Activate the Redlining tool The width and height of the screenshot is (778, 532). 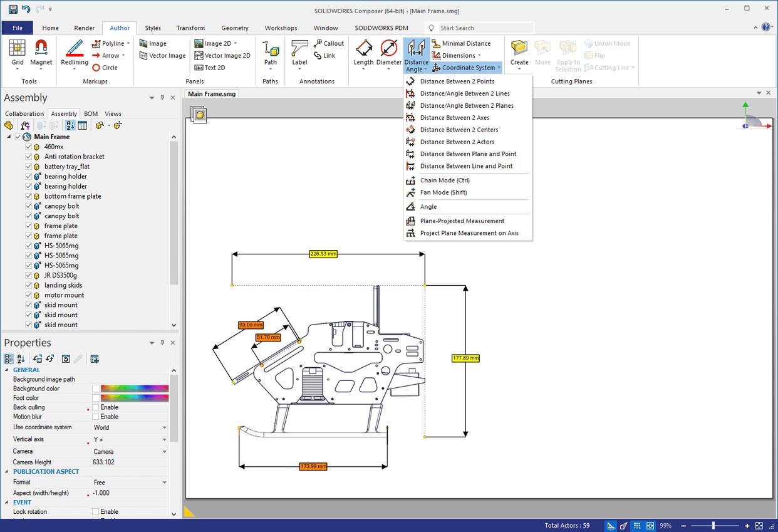coord(74,53)
